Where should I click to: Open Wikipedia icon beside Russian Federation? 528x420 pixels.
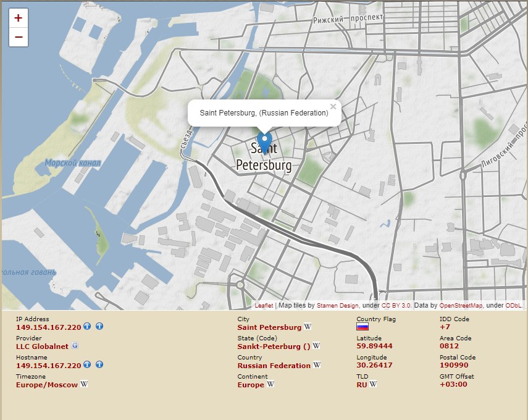317,365
